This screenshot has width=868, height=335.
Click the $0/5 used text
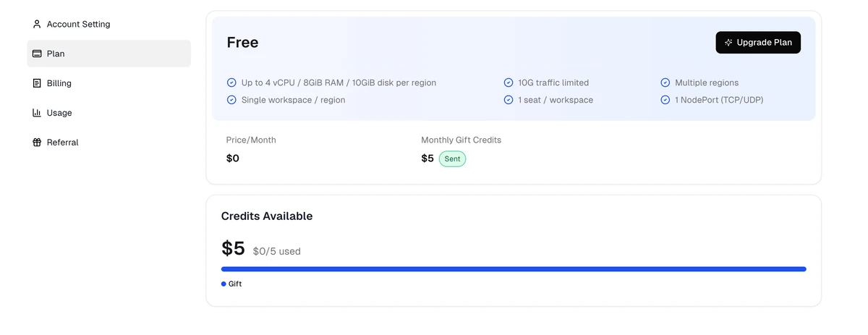point(276,251)
